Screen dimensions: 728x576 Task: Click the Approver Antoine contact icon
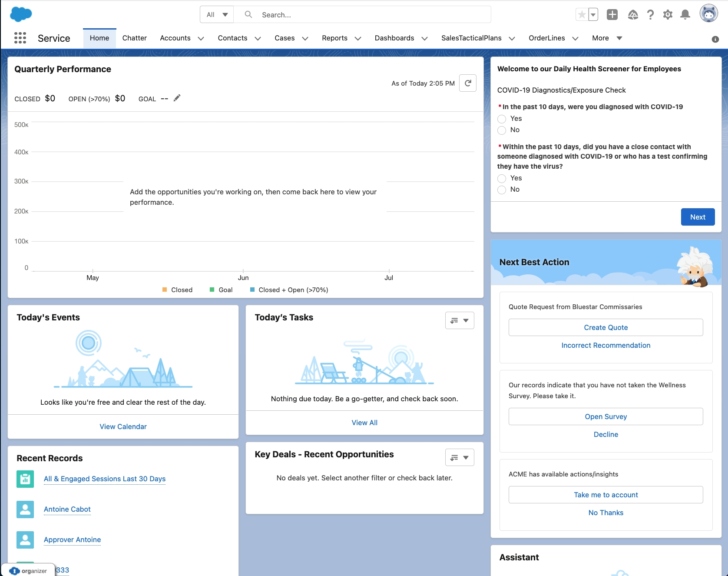pos(25,540)
